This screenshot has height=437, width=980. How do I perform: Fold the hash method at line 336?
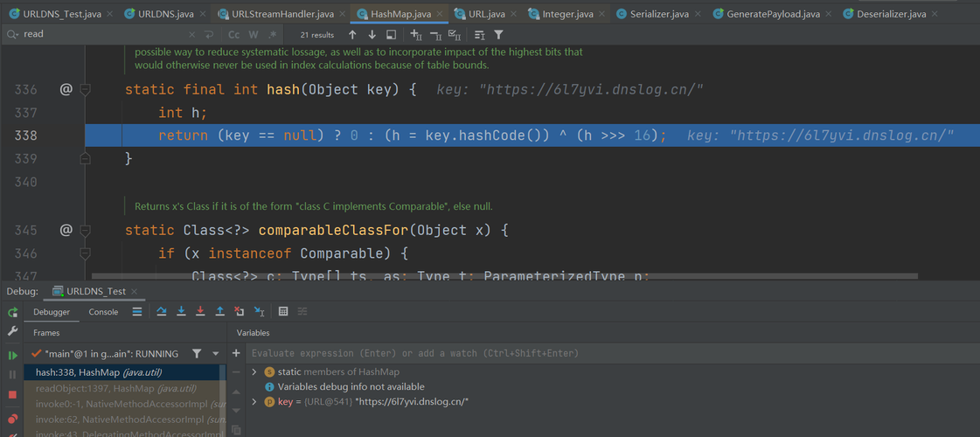click(x=85, y=90)
